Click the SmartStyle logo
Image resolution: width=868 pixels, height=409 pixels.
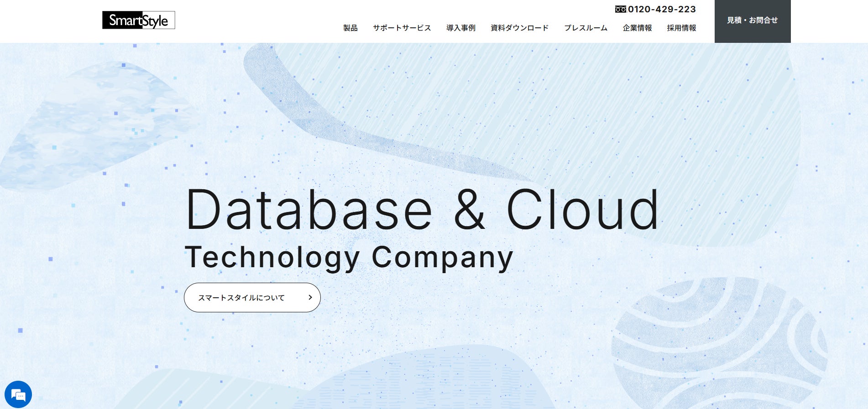click(x=138, y=20)
